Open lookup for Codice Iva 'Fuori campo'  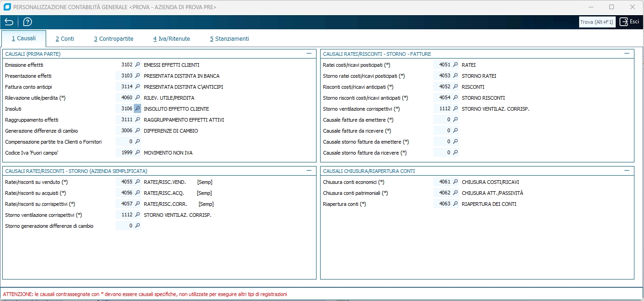point(137,153)
